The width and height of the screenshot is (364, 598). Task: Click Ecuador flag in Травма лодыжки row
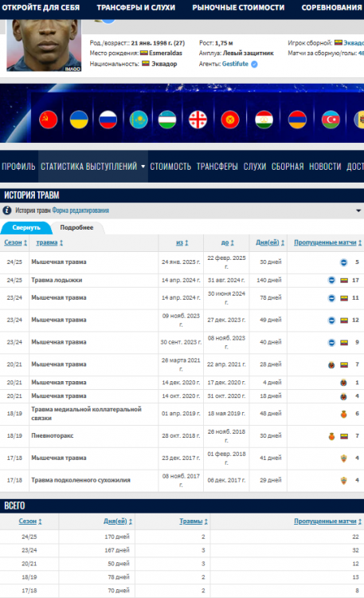pyautogui.click(x=344, y=281)
